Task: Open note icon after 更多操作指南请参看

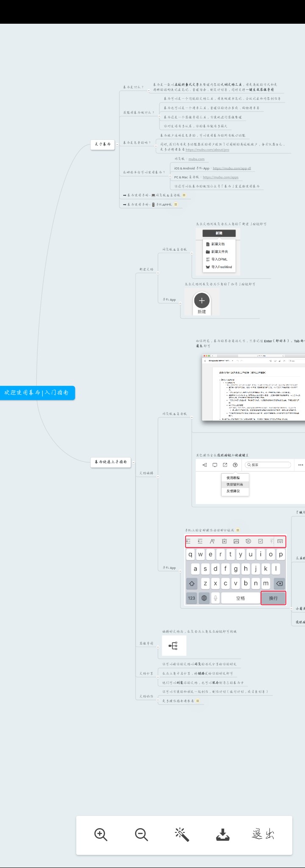Action: 198,701
